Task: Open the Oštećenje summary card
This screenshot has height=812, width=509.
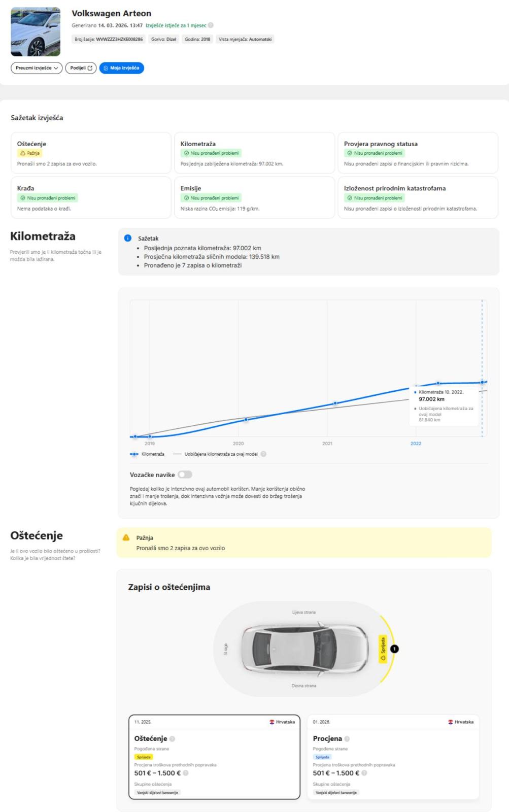Action: click(x=91, y=153)
